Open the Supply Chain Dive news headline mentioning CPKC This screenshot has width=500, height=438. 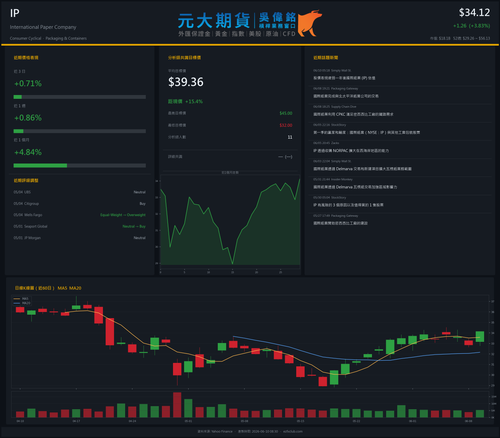(353, 114)
